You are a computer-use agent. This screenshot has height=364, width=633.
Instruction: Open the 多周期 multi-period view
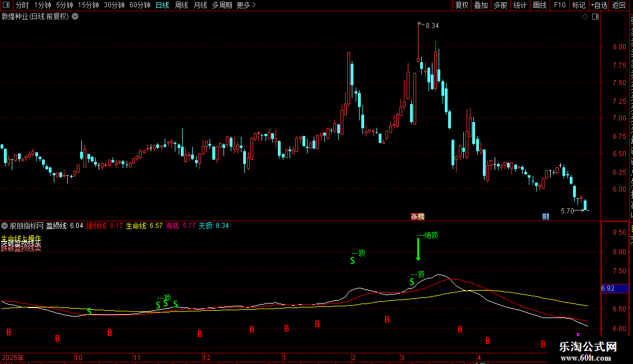click(222, 5)
